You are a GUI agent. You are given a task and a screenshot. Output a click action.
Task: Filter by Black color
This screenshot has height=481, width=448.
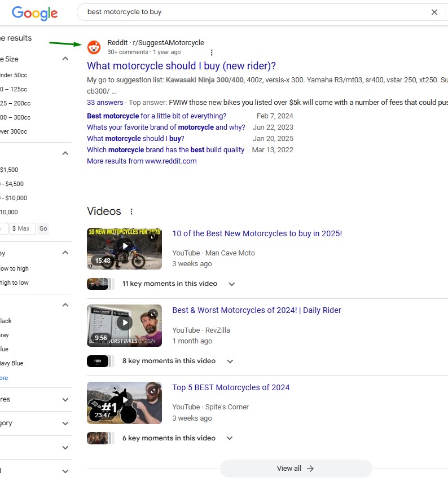pyautogui.click(x=6, y=321)
